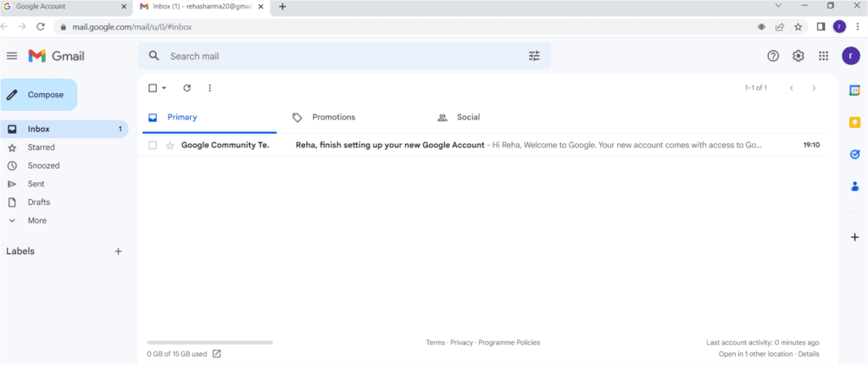The image size is (868, 365).
Task: Open the Gmail main menu hamburger
Action: coord(12,56)
